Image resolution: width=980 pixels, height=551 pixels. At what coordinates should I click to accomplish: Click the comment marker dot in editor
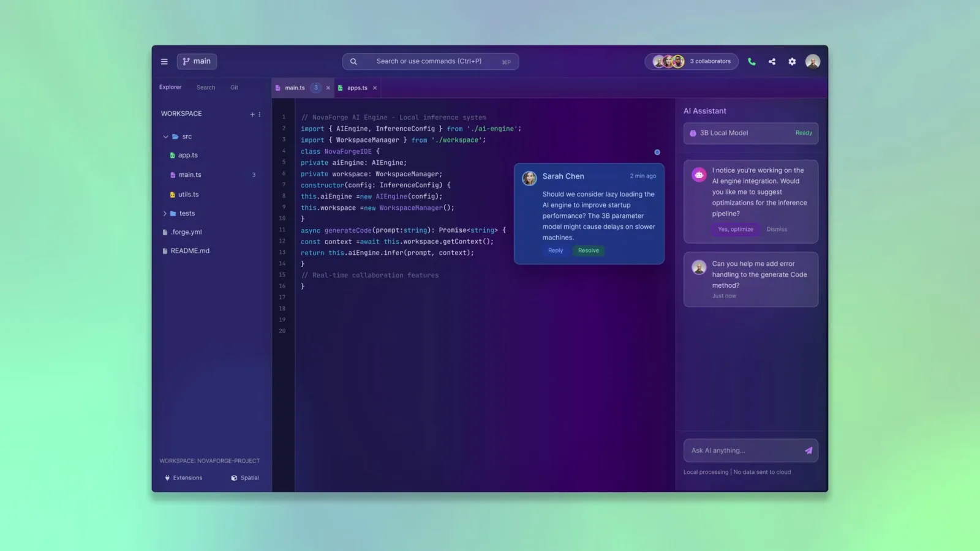click(657, 152)
